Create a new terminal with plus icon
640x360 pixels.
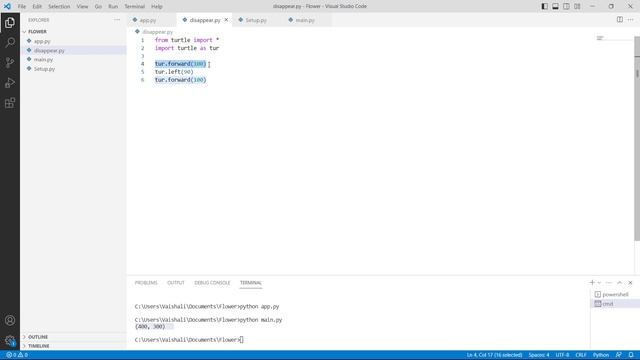click(592, 282)
